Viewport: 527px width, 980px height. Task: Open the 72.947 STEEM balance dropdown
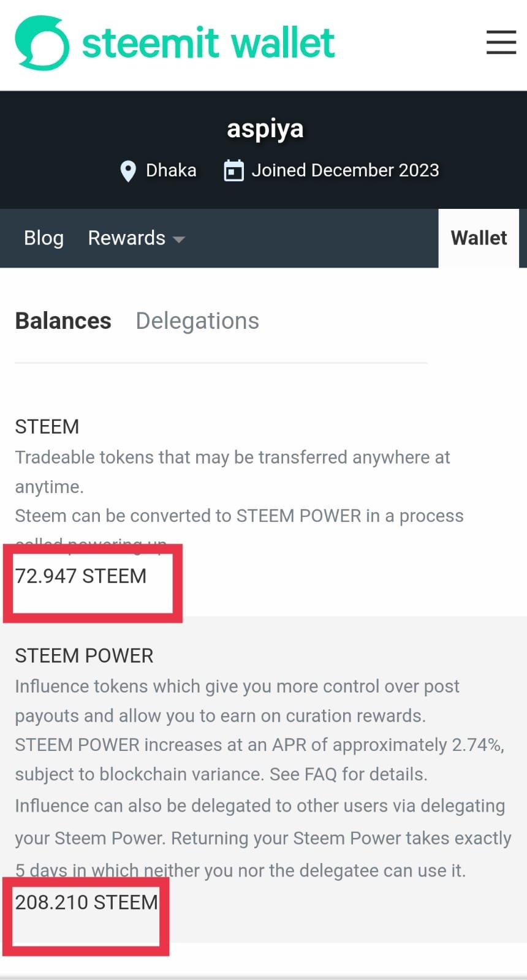click(x=81, y=576)
